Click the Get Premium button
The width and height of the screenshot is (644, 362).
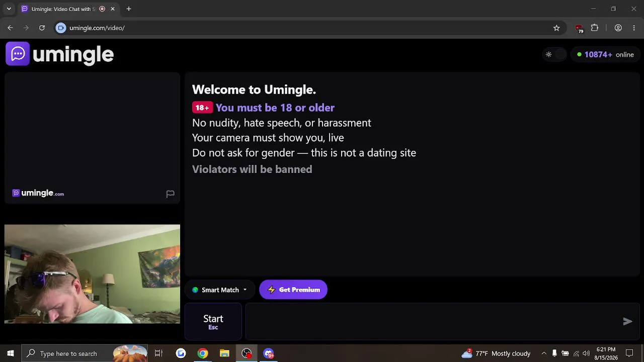point(293,290)
